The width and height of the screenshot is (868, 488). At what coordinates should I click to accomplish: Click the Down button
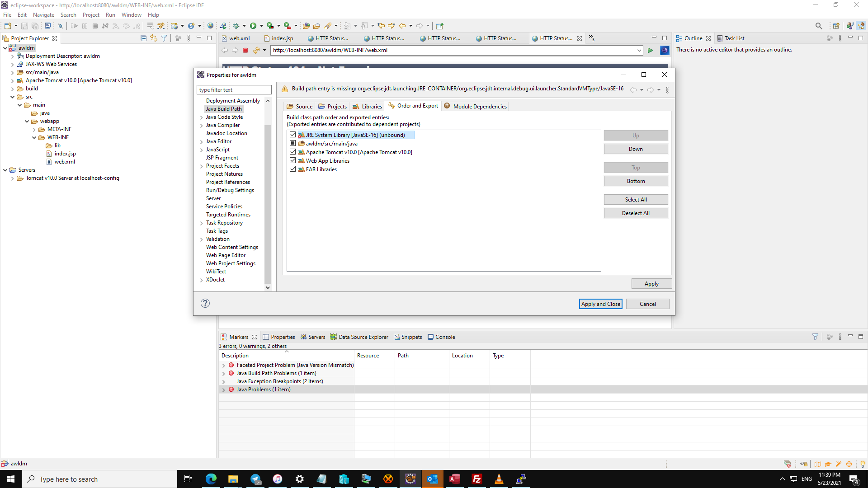(636, 149)
